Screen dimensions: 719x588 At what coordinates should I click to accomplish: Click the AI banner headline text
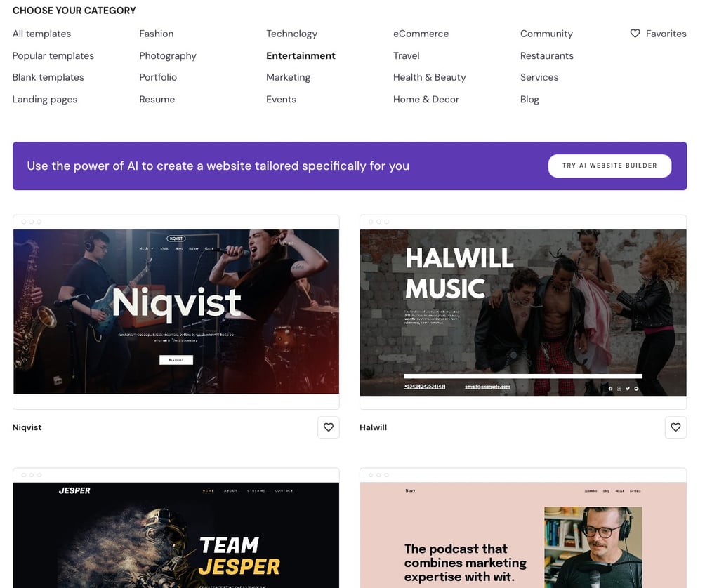point(218,166)
